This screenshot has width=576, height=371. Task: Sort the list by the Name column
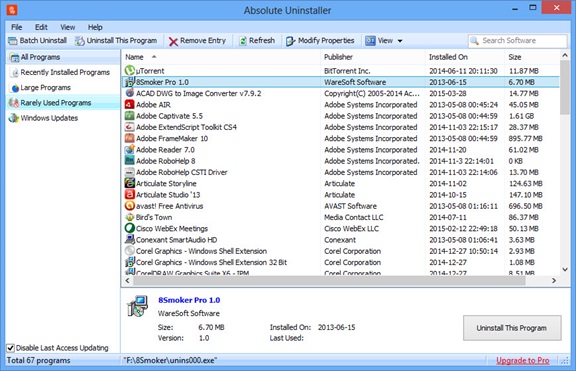[221, 57]
